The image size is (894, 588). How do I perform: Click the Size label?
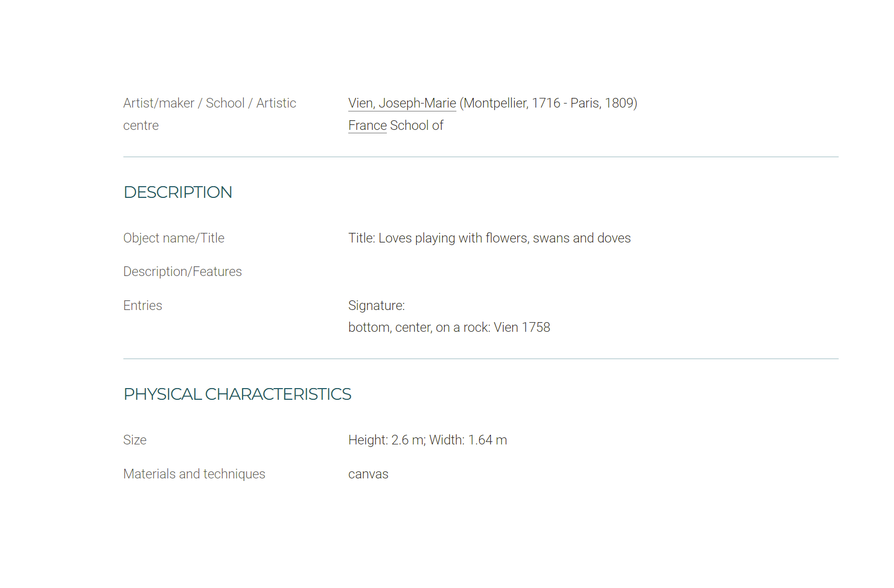pyautogui.click(x=135, y=440)
